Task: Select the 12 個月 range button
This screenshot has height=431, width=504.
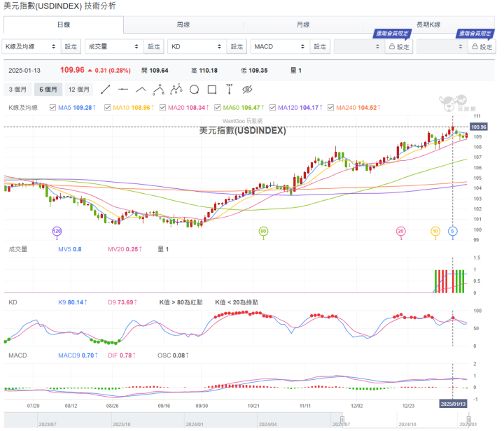Action: [78, 90]
